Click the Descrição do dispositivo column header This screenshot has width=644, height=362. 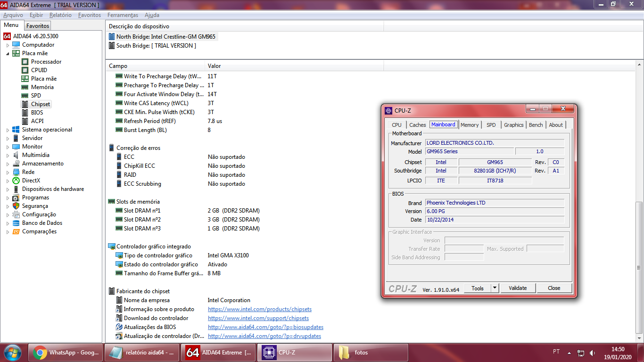coord(245,26)
